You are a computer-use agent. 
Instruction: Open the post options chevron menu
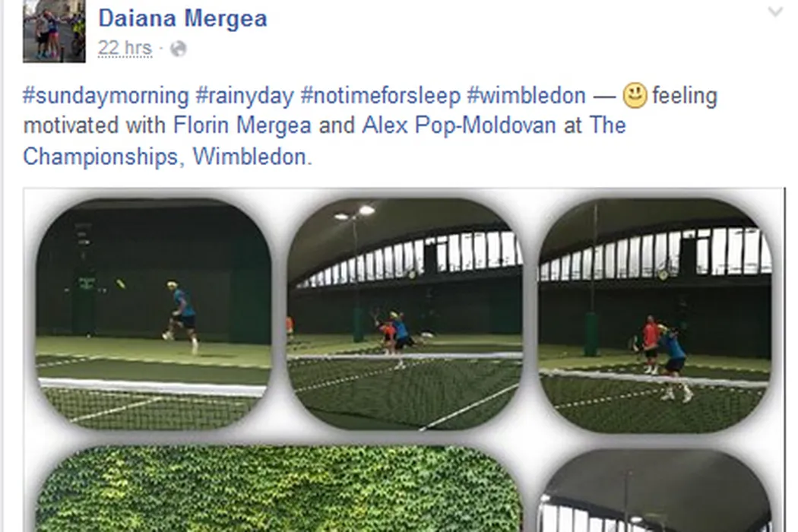point(775,11)
